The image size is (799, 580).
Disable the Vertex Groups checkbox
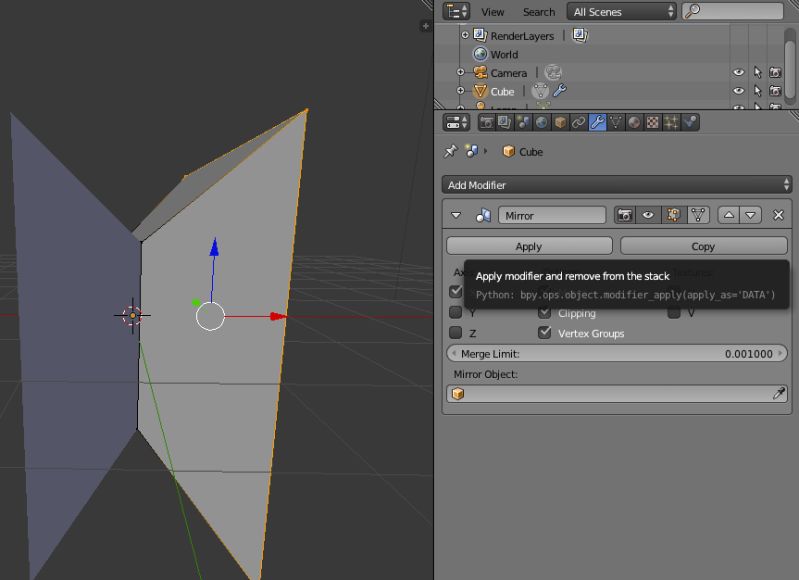[x=545, y=333]
